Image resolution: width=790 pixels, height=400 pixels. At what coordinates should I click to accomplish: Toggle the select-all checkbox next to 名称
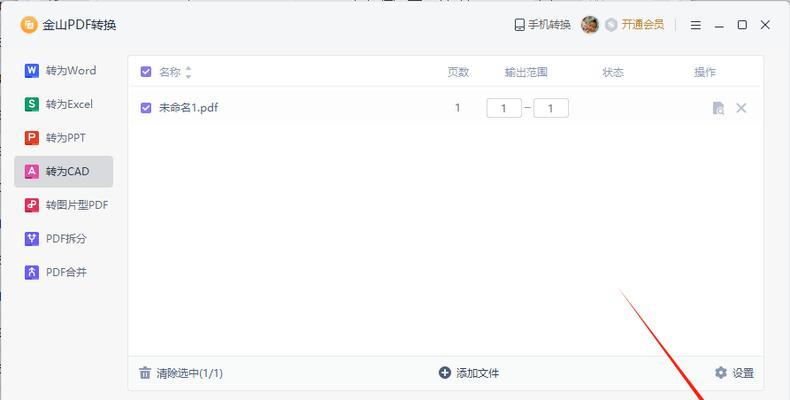coord(146,72)
